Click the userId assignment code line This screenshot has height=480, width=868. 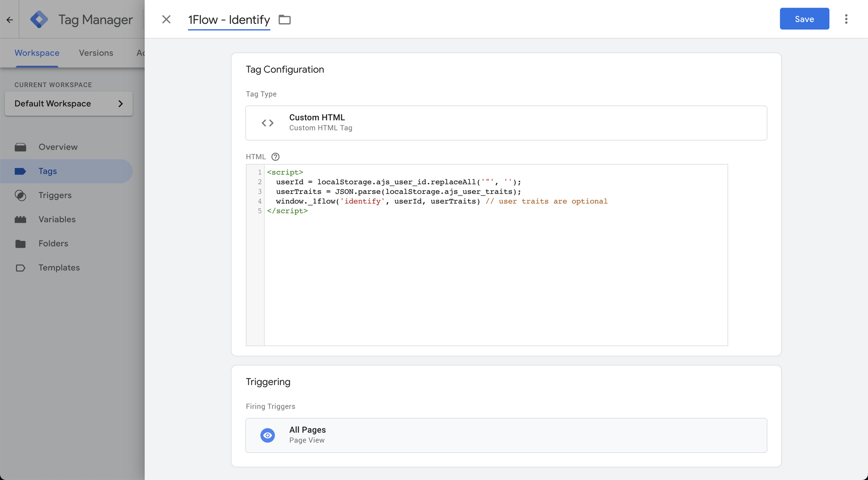[398, 182]
